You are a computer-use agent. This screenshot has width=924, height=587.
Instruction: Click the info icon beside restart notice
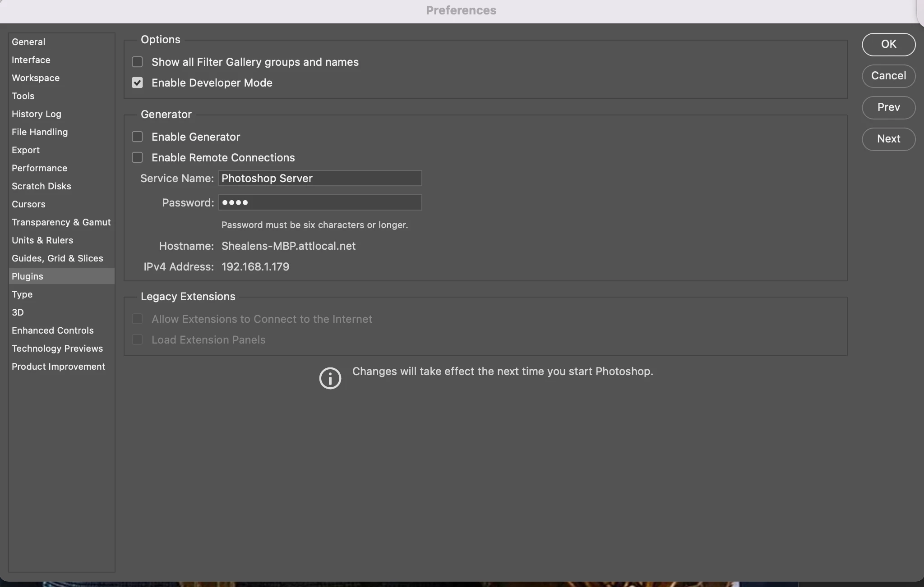click(330, 378)
